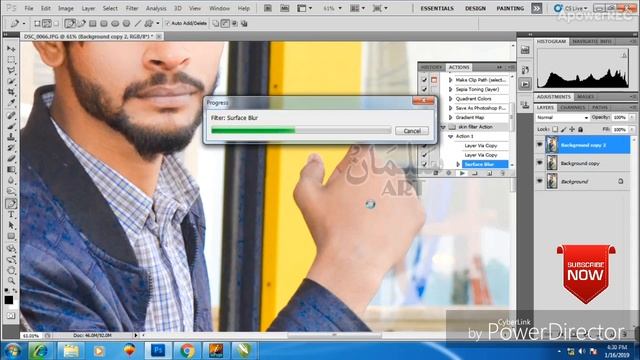Open the Image menu
The image size is (640, 360).
point(65,8)
